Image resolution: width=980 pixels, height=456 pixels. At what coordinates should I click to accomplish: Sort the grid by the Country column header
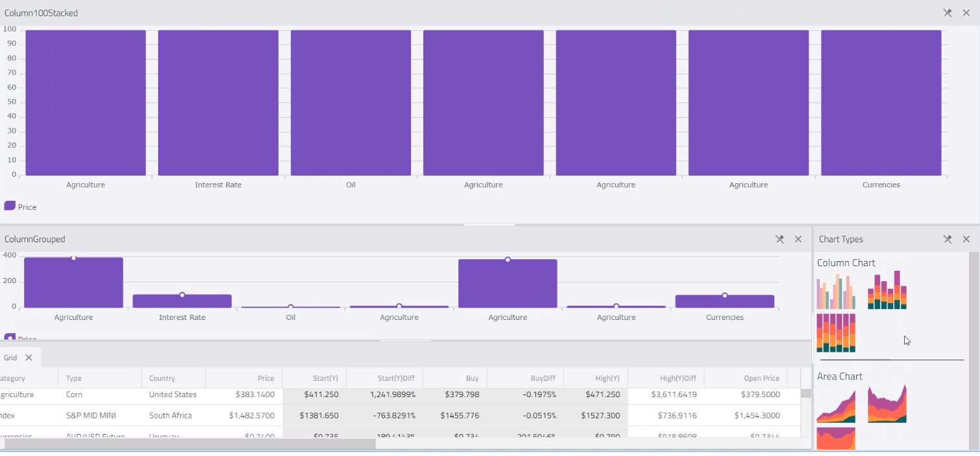click(x=161, y=378)
